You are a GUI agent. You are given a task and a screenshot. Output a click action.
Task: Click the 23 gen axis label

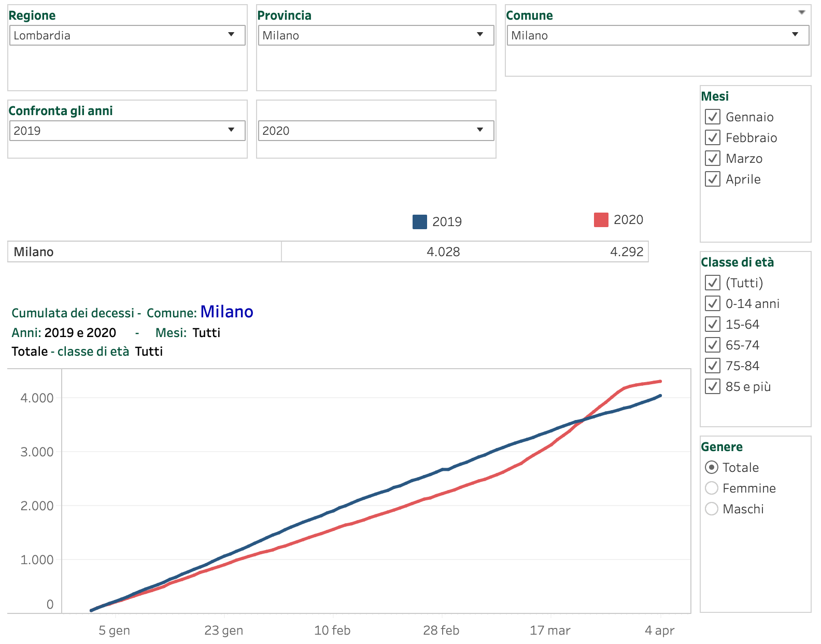click(223, 631)
